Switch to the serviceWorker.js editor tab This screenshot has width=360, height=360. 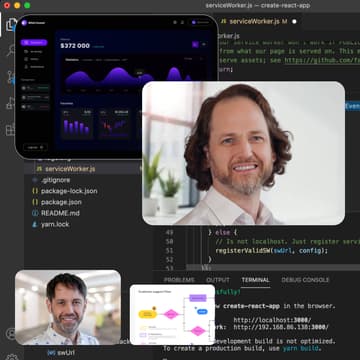point(257,21)
